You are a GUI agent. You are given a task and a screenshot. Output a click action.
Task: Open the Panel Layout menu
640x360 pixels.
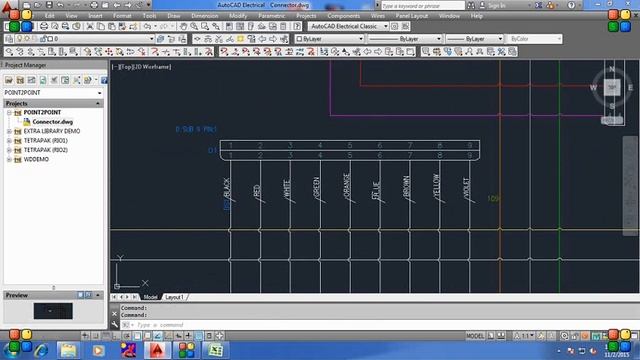click(x=412, y=16)
